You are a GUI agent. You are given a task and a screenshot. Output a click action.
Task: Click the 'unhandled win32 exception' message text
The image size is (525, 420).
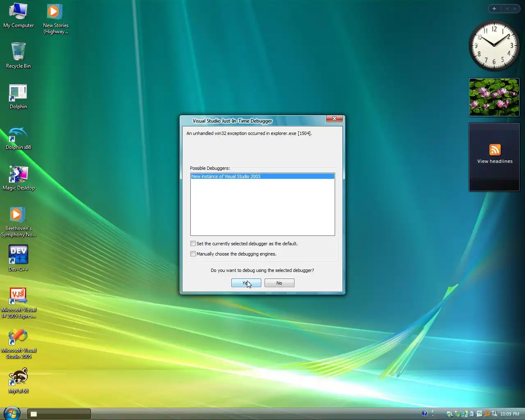(x=249, y=133)
